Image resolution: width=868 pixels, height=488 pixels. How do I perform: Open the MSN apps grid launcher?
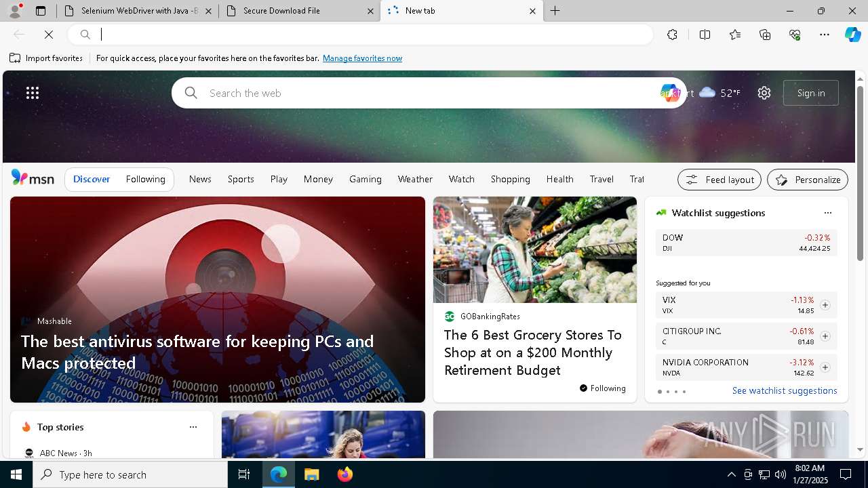point(33,93)
